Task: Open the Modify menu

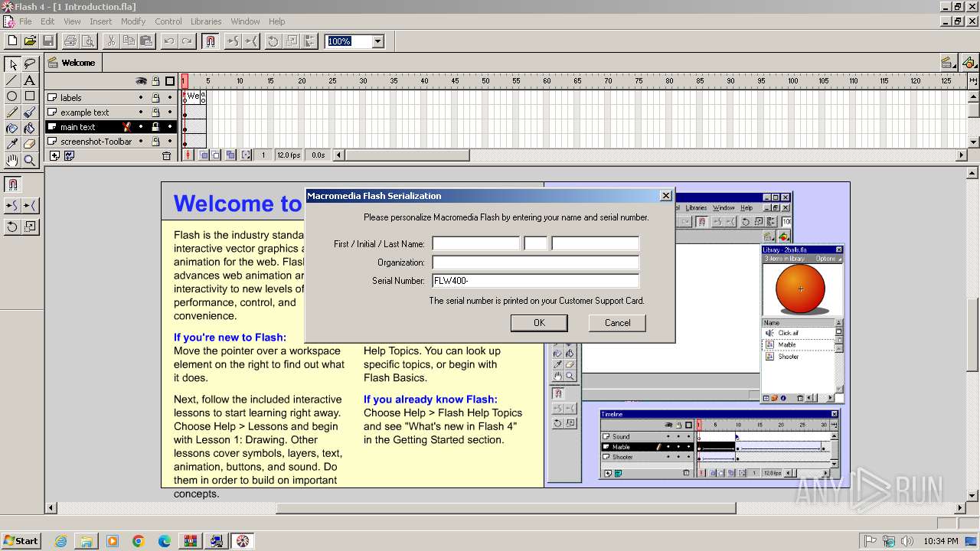Action: [133, 21]
